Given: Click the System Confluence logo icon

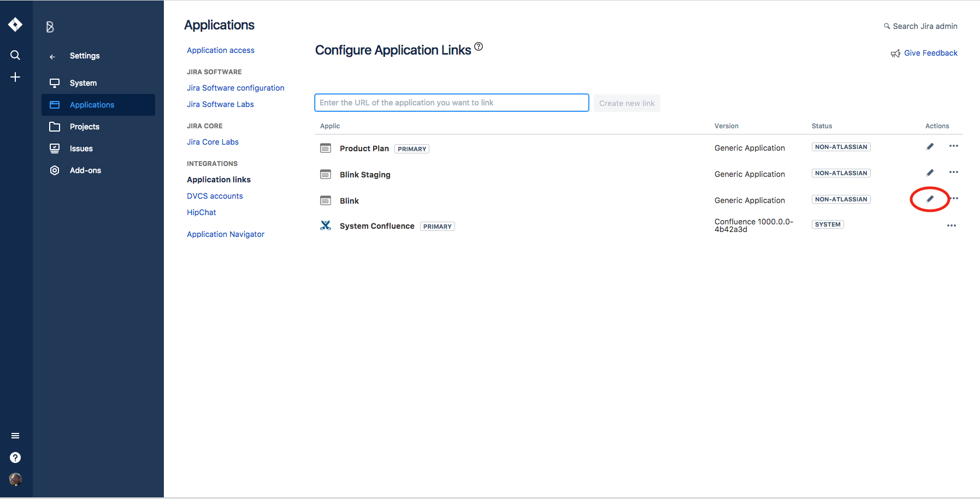Looking at the screenshot, I should click(x=326, y=225).
